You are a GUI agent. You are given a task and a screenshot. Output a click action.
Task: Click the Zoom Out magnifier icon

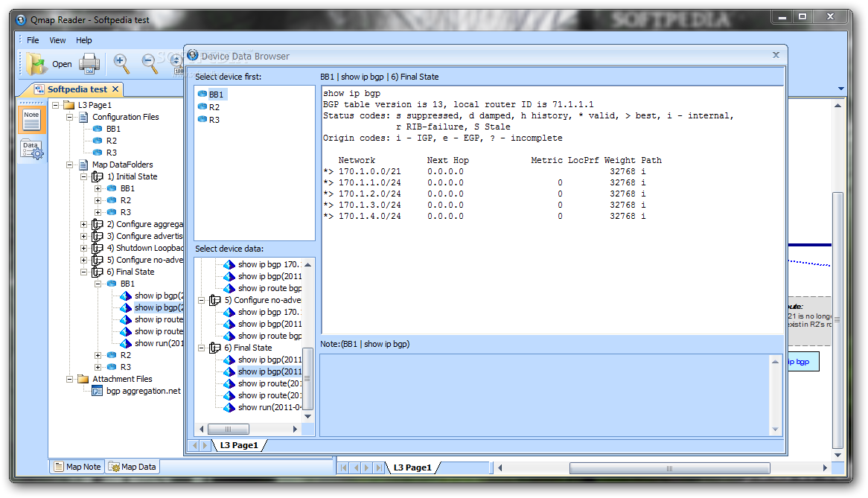coord(150,63)
